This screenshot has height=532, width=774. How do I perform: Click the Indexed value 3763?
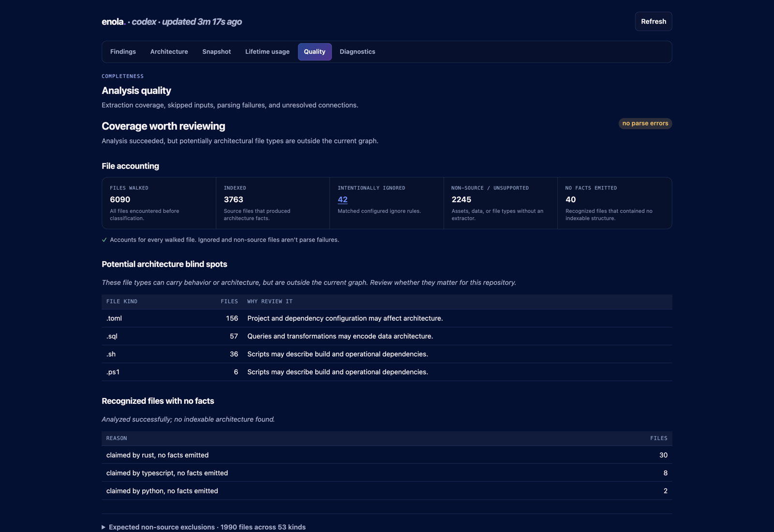(233, 199)
